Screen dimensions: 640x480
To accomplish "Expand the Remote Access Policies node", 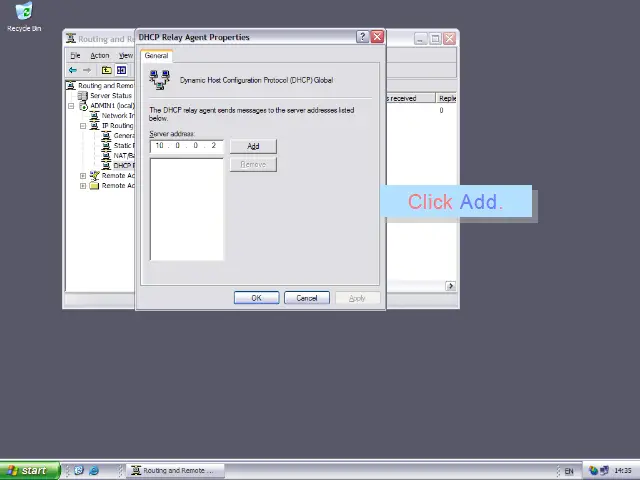I will coord(83,176).
